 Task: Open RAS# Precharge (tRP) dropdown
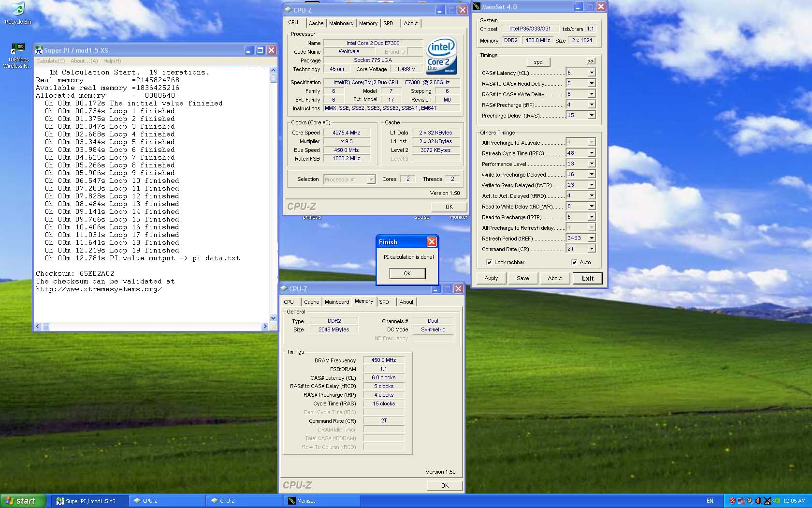pyautogui.click(x=591, y=105)
